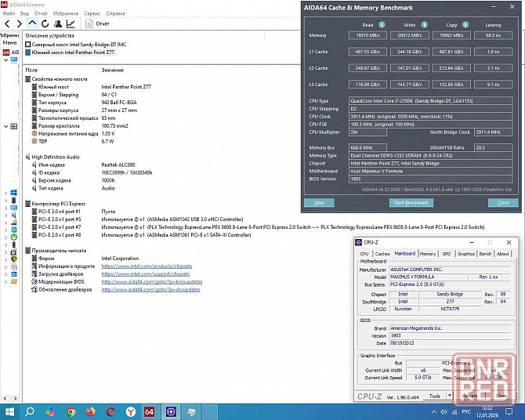Open the Tools dropdown arrow in CPU-Z
Screen dimensions: 525x420
click(448, 396)
